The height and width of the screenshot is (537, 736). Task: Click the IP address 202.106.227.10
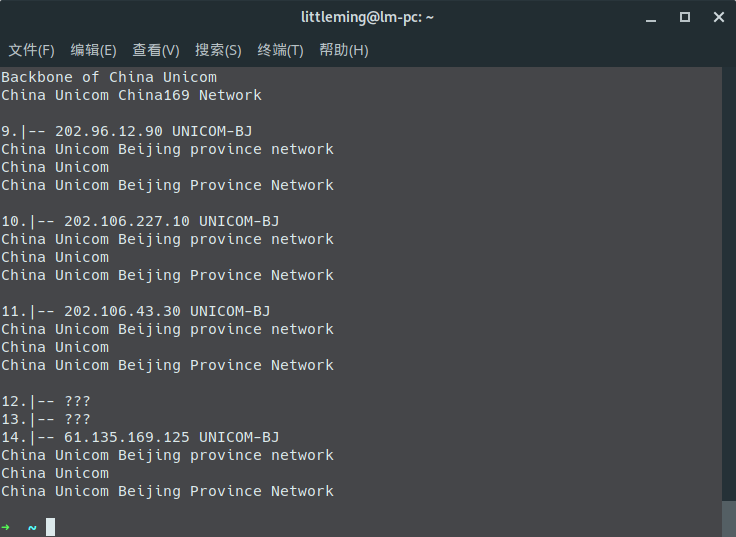[127, 221]
